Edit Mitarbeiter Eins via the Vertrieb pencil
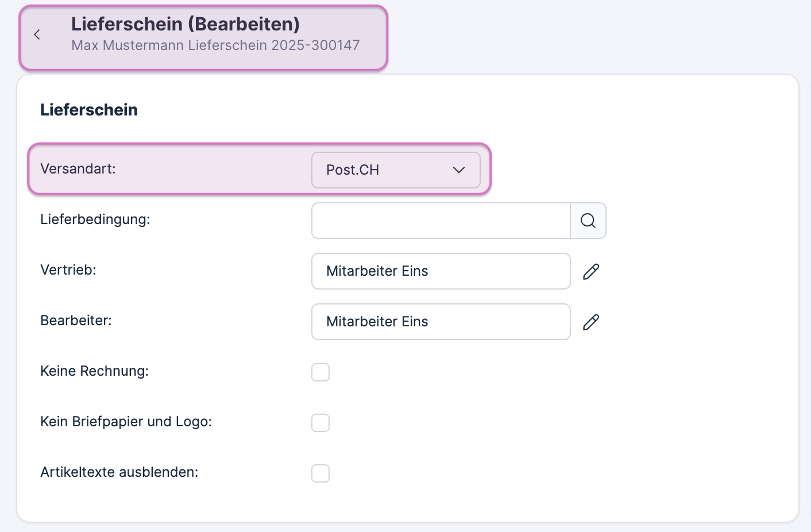 click(x=591, y=271)
